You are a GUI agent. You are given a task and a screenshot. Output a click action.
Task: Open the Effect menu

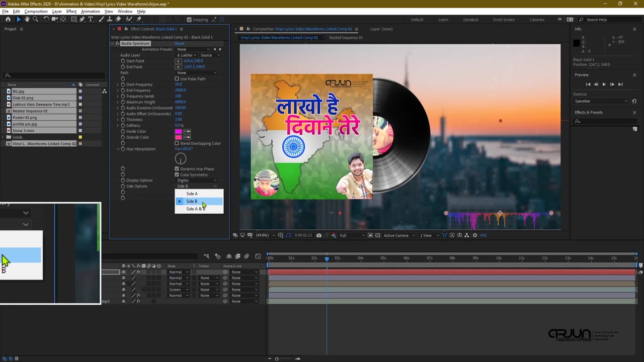pyautogui.click(x=71, y=11)
